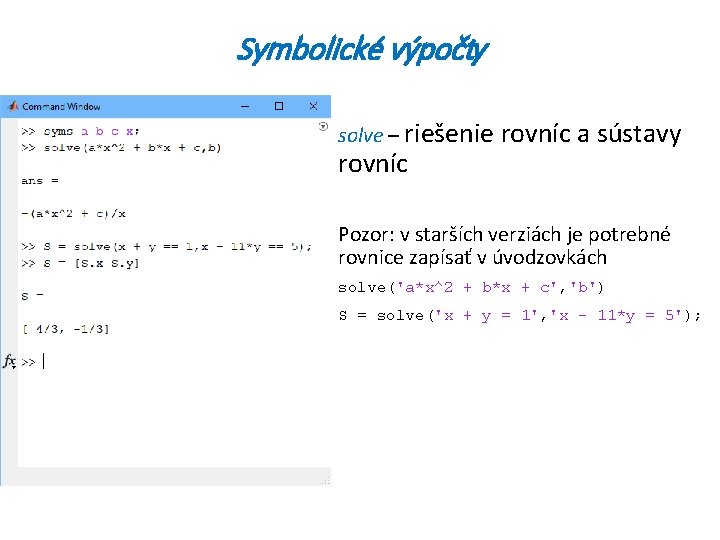Click the '[ 4/3, -1/3]' result

tap(66, 329)
